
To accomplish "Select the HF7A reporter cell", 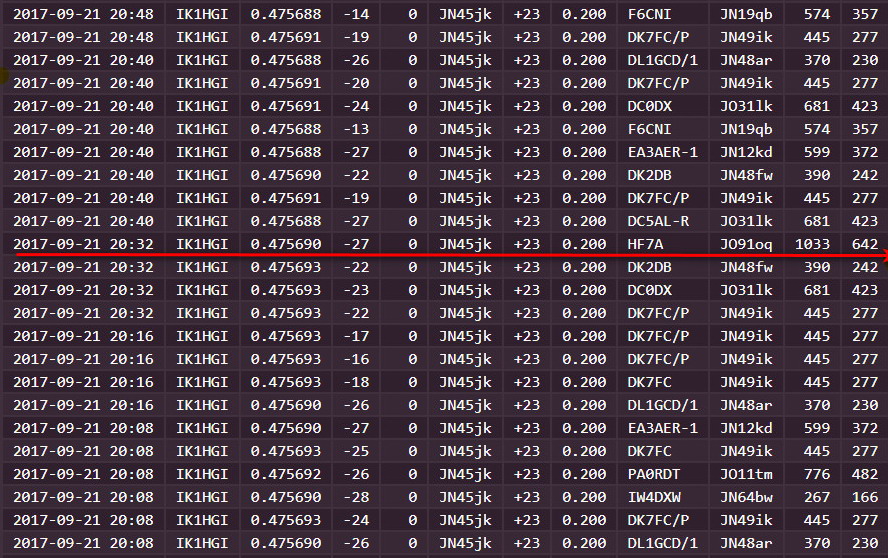I will pyautogui.click(x=645, y=244).
